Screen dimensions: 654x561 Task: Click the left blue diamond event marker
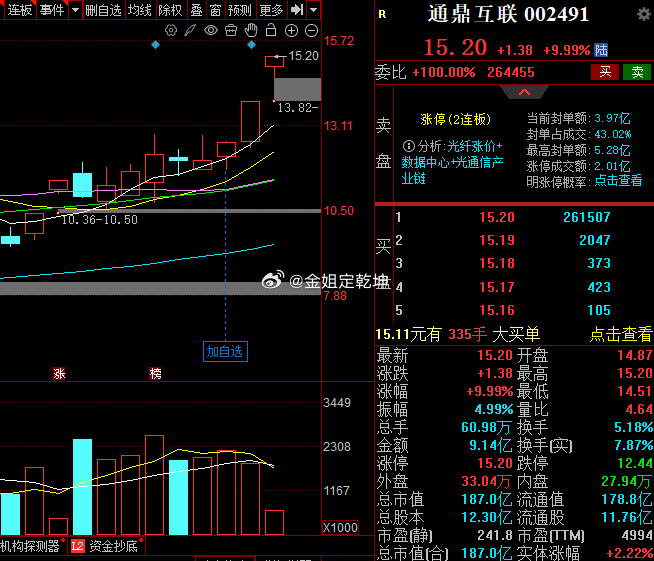(155, 45)
